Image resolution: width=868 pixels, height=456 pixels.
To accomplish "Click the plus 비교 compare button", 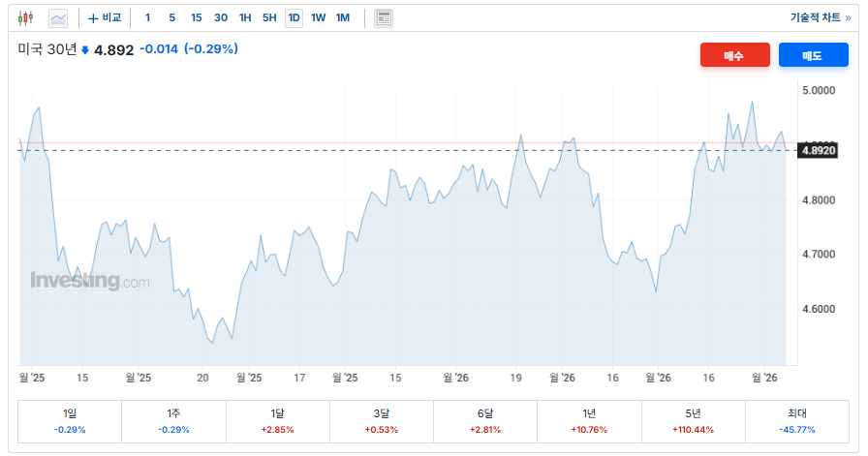I will click(x=105, y=17).
